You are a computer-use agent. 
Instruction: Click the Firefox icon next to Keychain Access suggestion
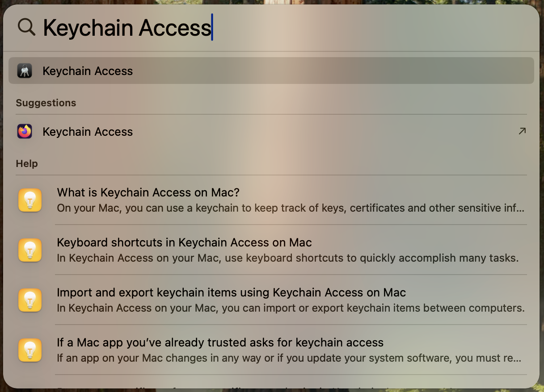pos(25,131)
